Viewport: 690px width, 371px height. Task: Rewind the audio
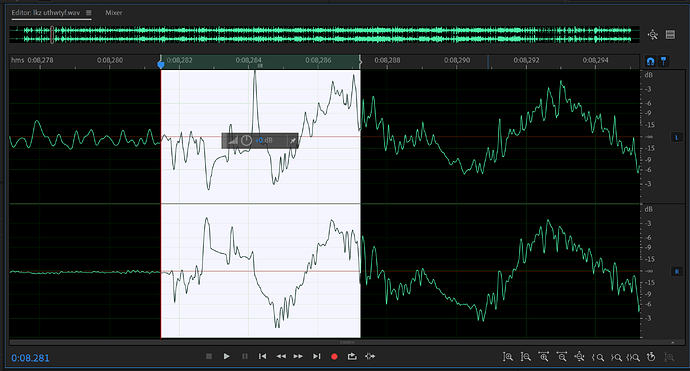[281, 356]
